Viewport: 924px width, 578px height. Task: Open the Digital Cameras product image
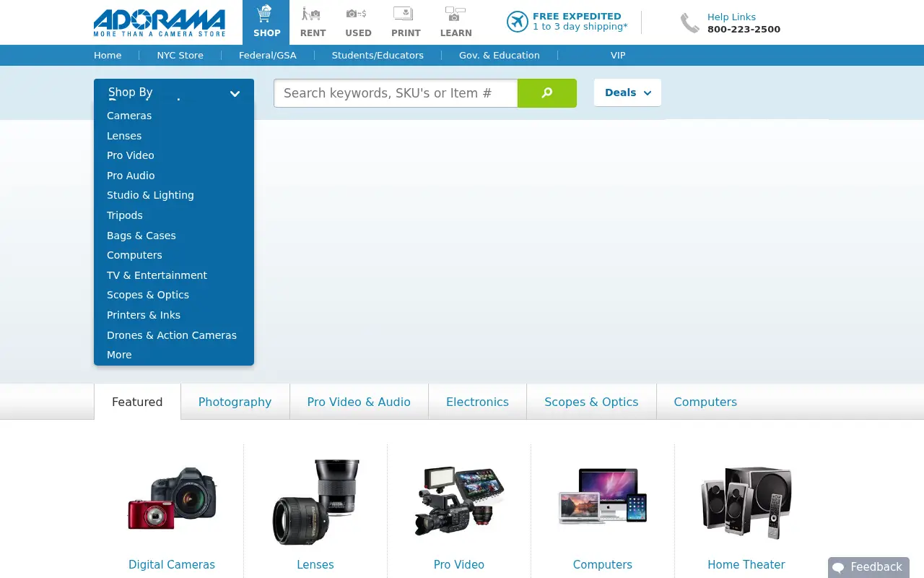click(x=172, y=499)
